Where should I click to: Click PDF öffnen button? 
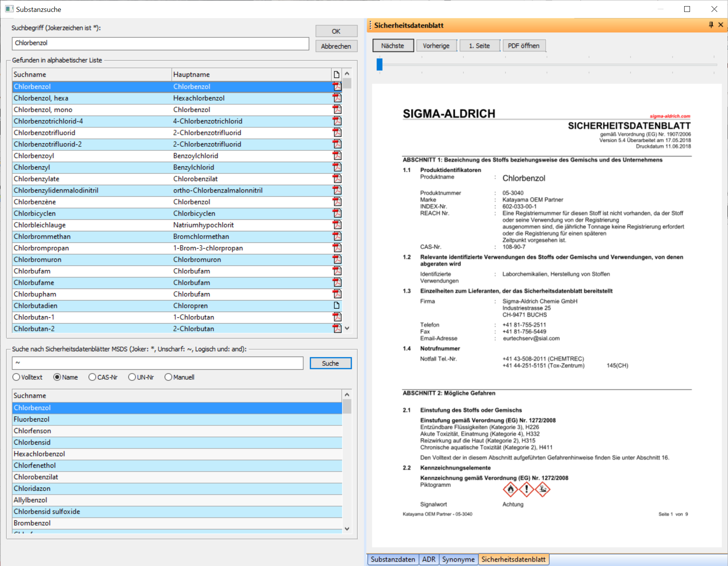[524, 46]
